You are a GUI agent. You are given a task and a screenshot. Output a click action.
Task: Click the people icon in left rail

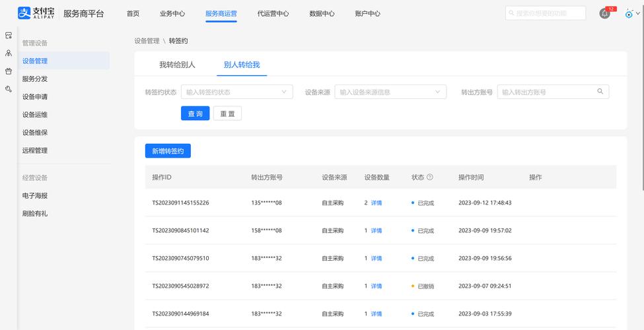pyautogui.click(x=8, y=53)
